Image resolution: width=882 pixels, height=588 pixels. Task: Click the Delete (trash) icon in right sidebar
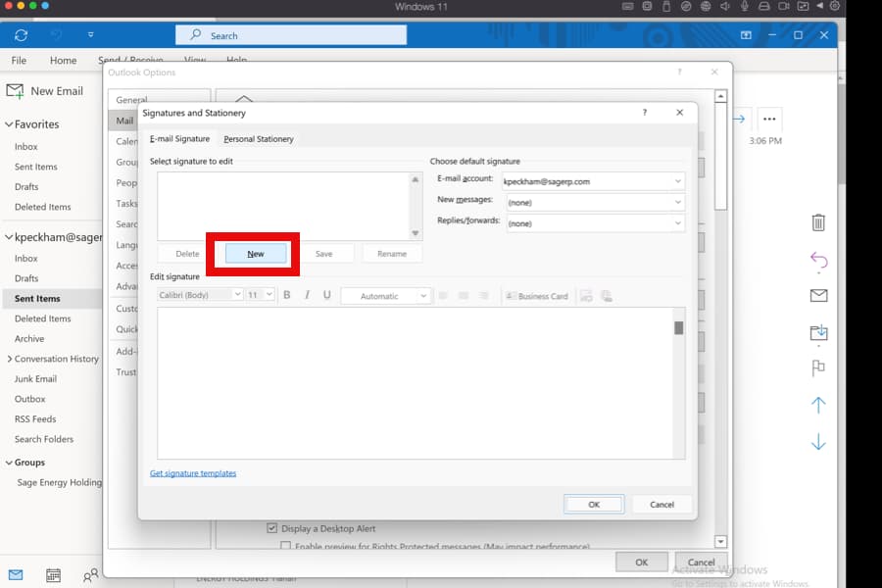(819, 223)
